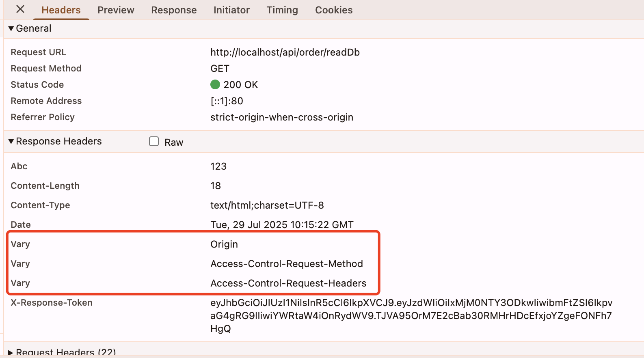Screen dimensions: 644x358
Task: Open the Response tab
Action: pos(174,10)
